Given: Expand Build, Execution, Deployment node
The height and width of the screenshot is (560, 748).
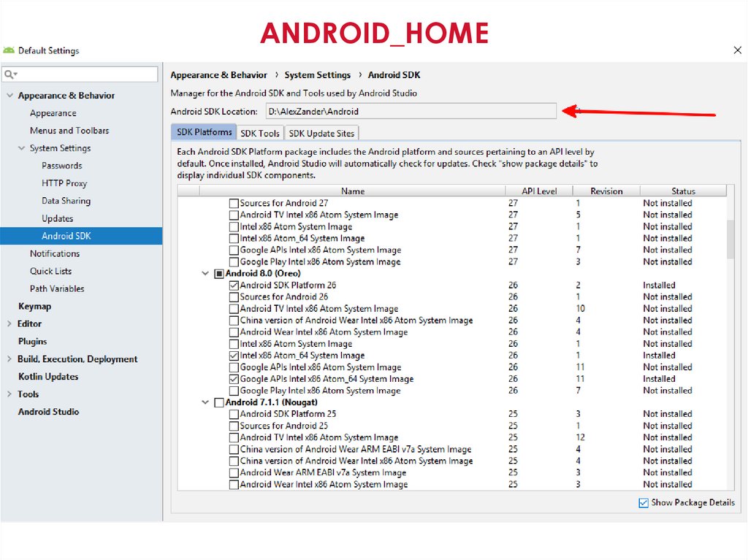Looking at the screenshot, I should [x=9, y=358].
